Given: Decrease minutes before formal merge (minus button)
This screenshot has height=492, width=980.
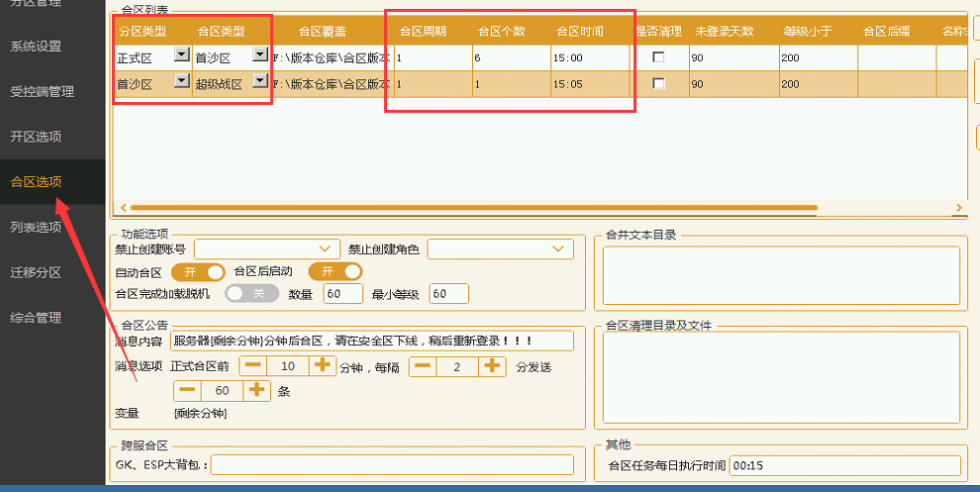Looking at the screenshot, I should coord(253,365).
